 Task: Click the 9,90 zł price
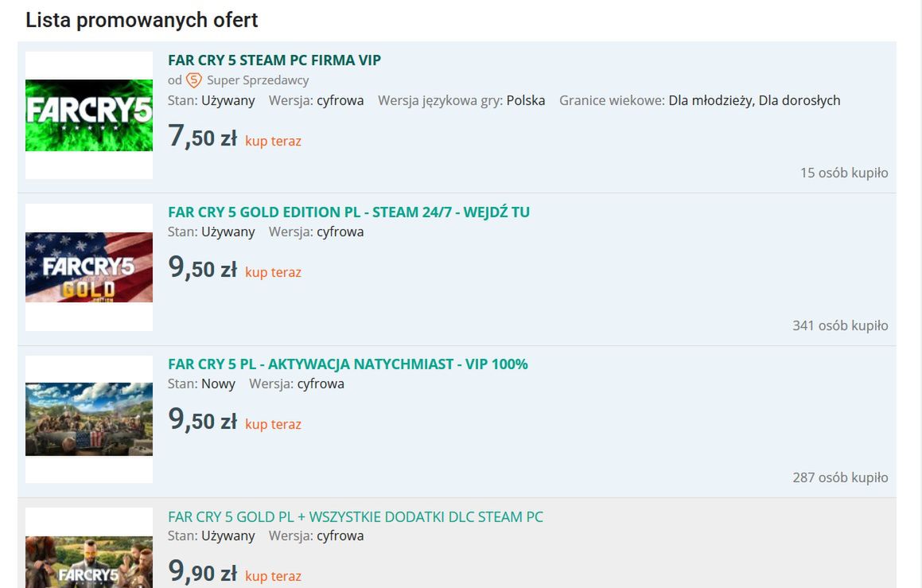pyautogui.click(x=202, y=573)
